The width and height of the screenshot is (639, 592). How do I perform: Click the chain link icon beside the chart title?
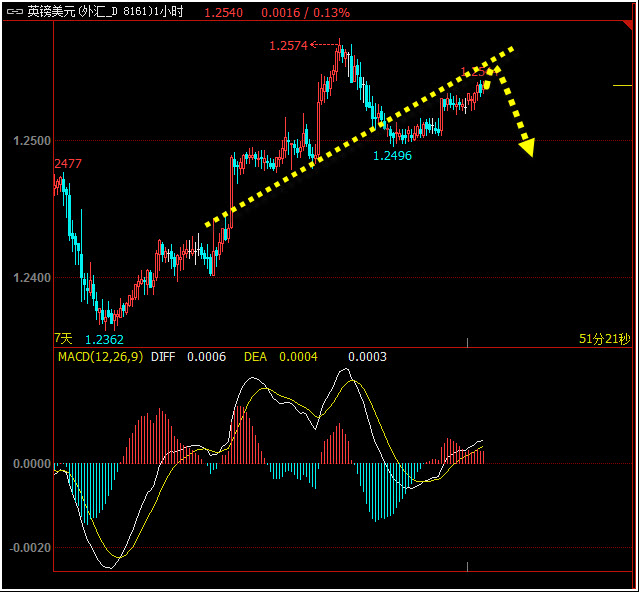(x=14, y=12)
